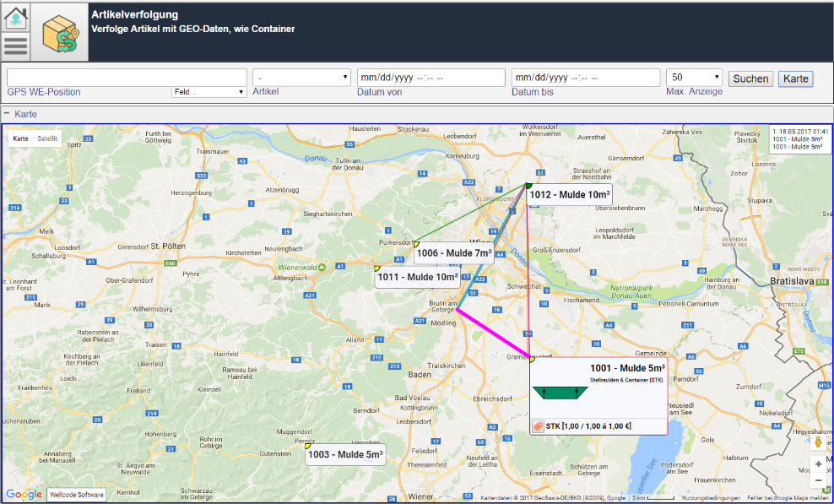Click the Bratislava city label

793,280
